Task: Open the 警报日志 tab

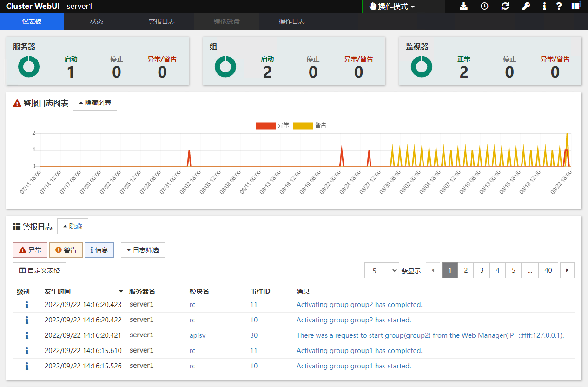Action: point(161,21)
